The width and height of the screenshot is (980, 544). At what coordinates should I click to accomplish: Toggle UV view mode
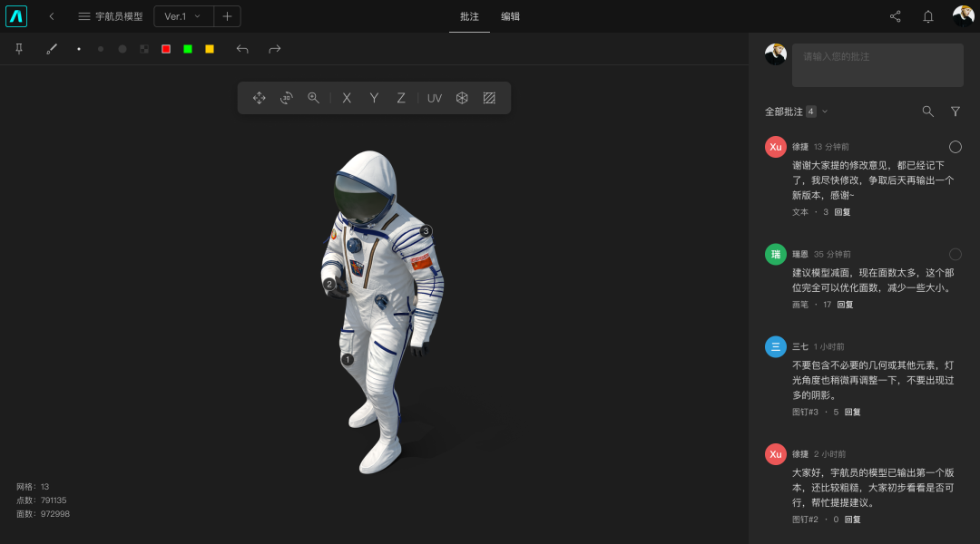pyautogui.click(x=435, y=98)
